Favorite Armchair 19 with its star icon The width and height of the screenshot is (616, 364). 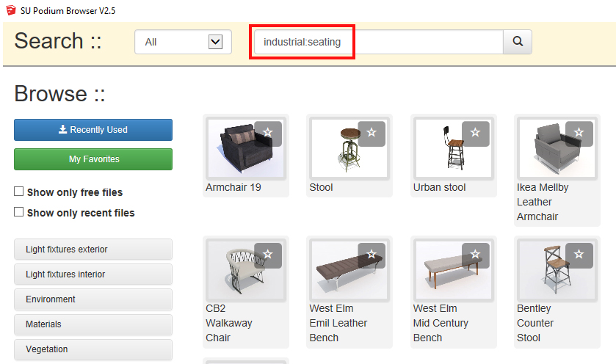268,134
